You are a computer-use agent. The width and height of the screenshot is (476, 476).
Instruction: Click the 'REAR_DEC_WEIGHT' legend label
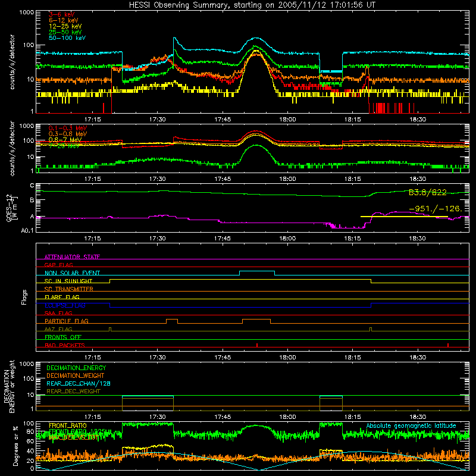[73, 392]
